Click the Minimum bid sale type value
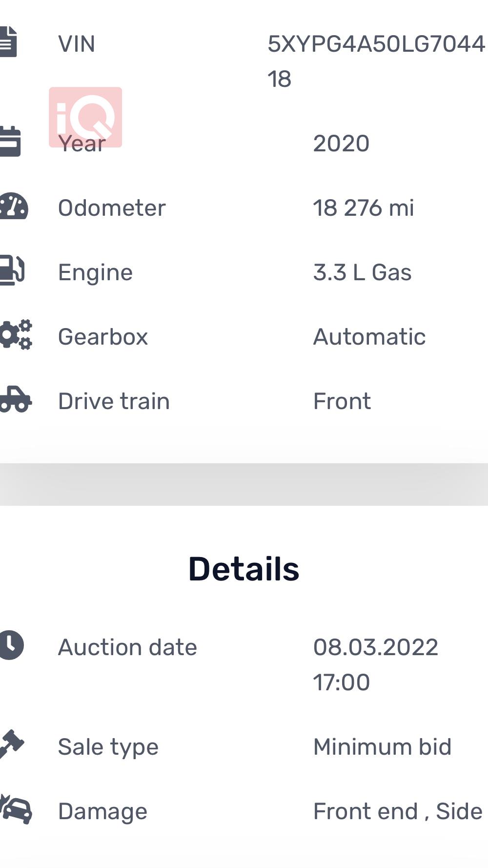This screenshot has width=488, height=868. (x=383, y=747)
